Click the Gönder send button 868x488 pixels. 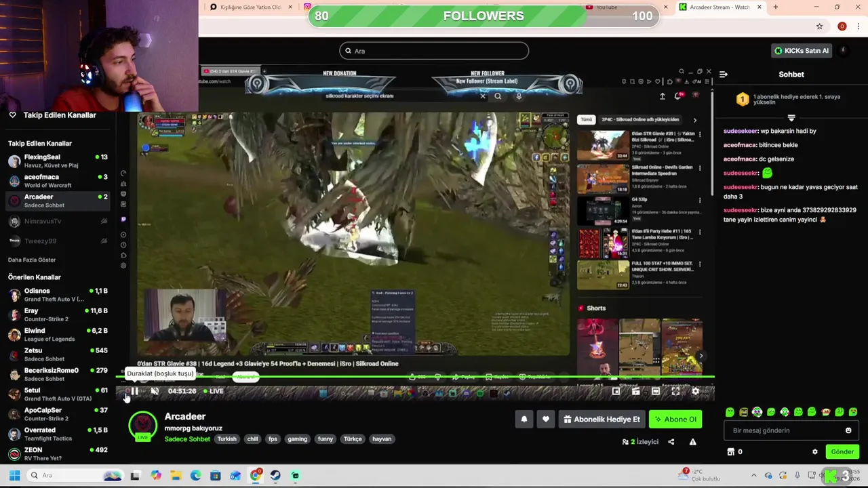(842, 452)
